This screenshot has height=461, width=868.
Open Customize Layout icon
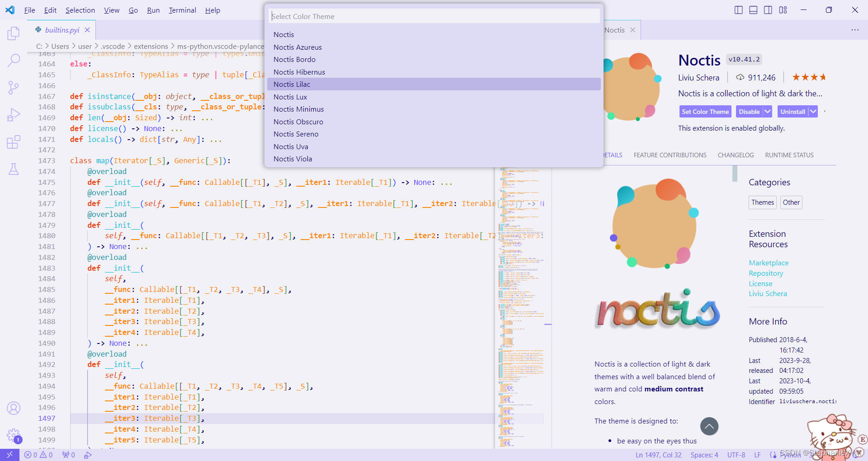pyautogui.click(x=783, y=10)
